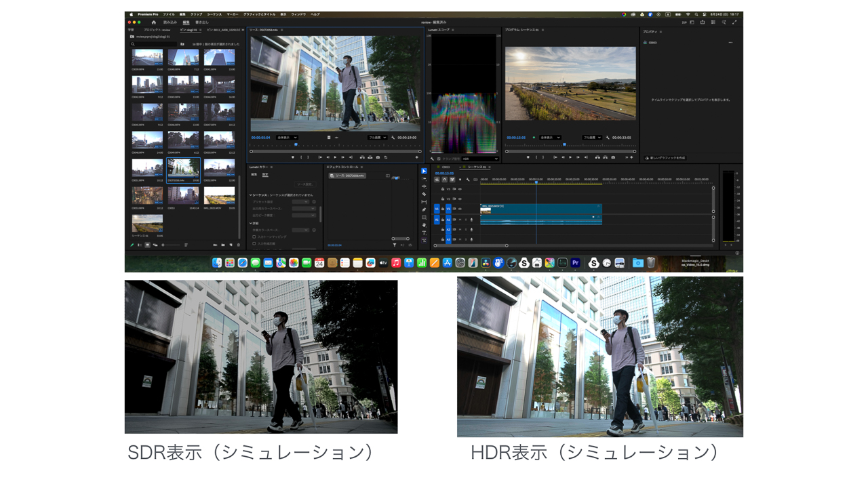
Task: Switch to the 書き出し workspace tab
Action: point(202,22)
